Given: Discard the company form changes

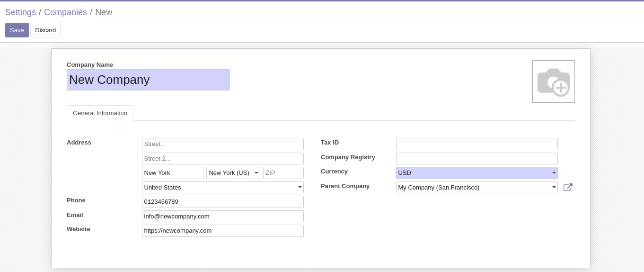Looking at the screenshot, I should click(x=45, y=30).
